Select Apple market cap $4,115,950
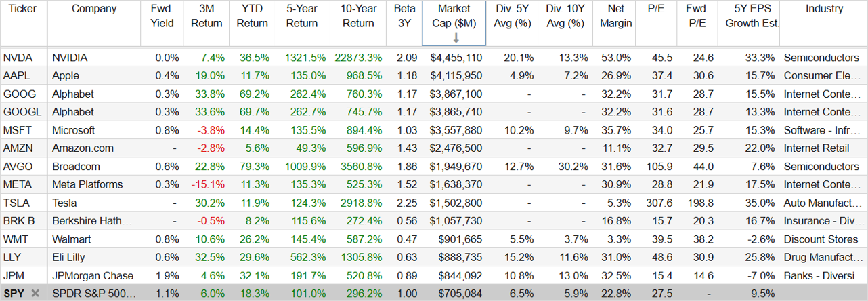This screenshot has width=868, height=301. point(456,75)
